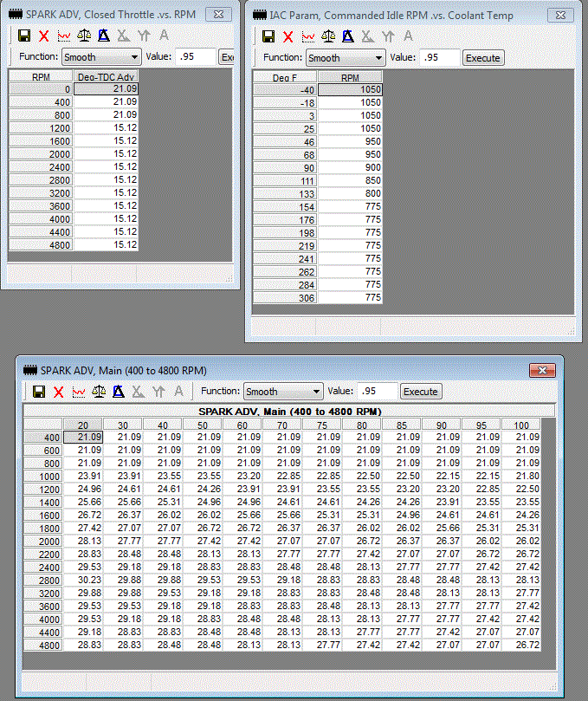The image size is (588, 701).
Task: Click the save icon in SPARK ADV Main window
Action: [39, 392]
